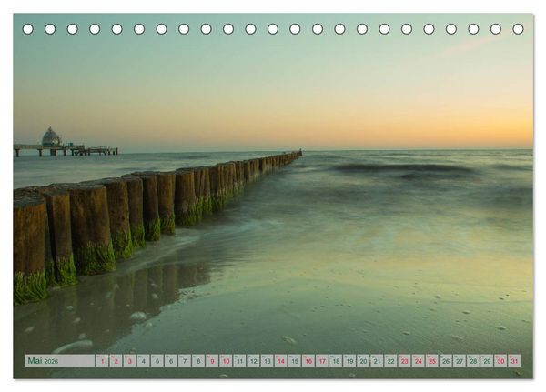Select holiday date 14
This screenshot has height=392, width=546.
(281, 361)
